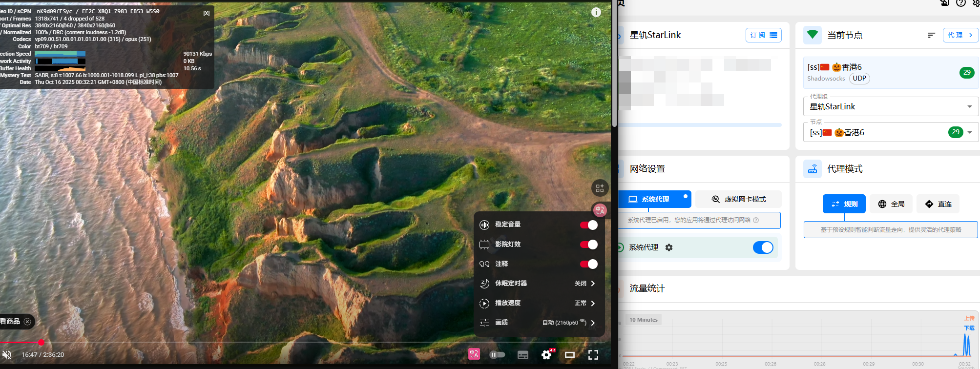Unmute the video with the speaker icon

coord(7,355)
